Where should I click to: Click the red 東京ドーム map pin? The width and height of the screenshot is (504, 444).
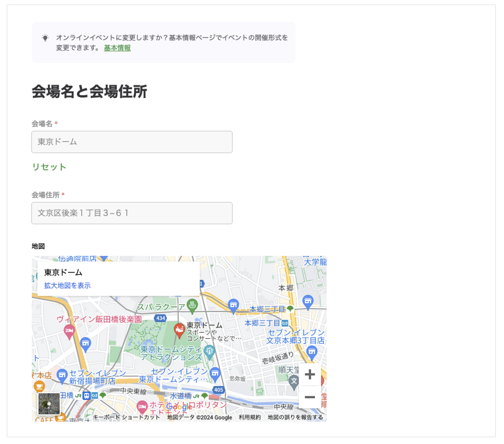[179, 330]
